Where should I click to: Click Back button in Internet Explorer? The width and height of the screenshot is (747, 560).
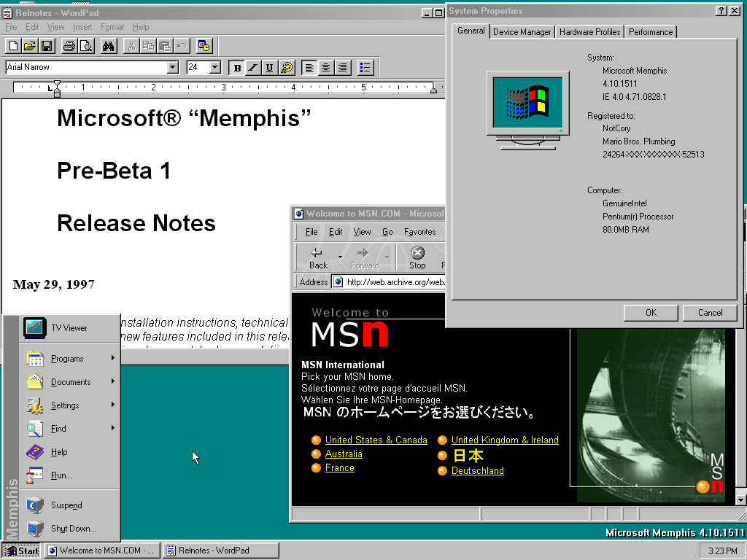pos(318,258)
